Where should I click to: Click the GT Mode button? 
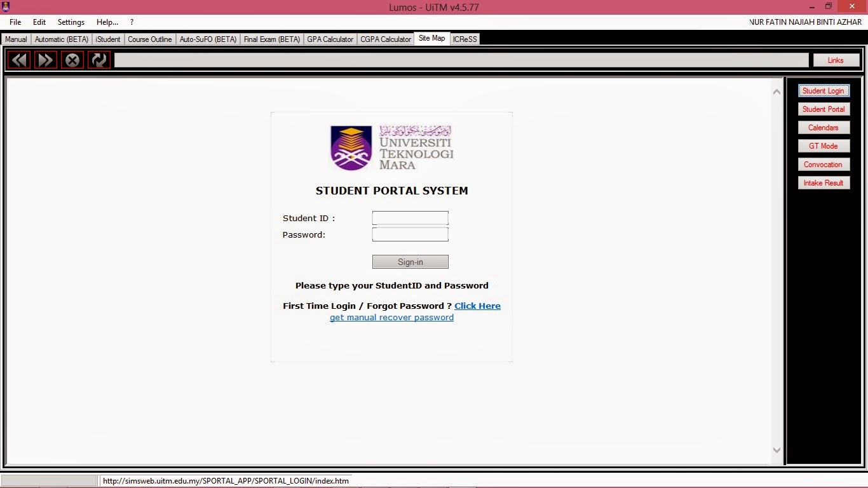824,146
